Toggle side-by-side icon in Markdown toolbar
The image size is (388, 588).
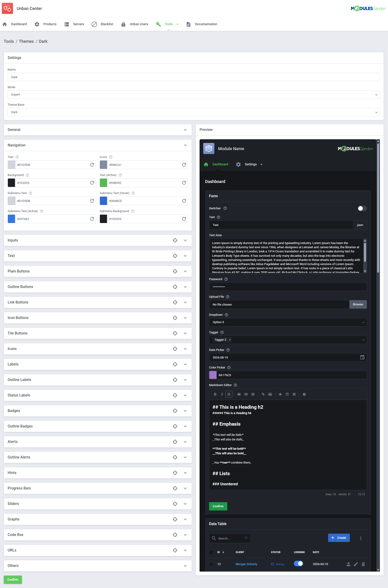287,394
